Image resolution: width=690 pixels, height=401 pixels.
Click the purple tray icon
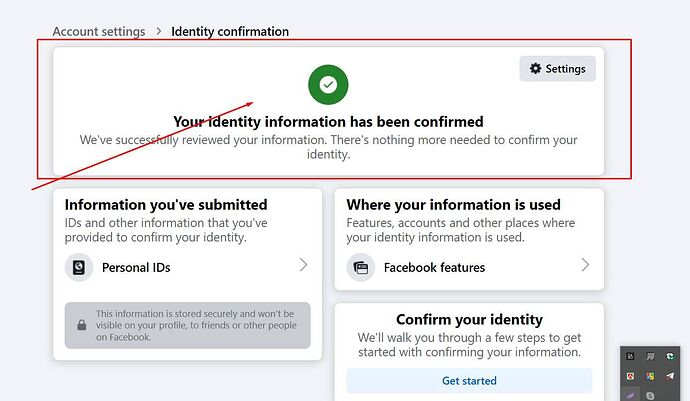[630, 395]
